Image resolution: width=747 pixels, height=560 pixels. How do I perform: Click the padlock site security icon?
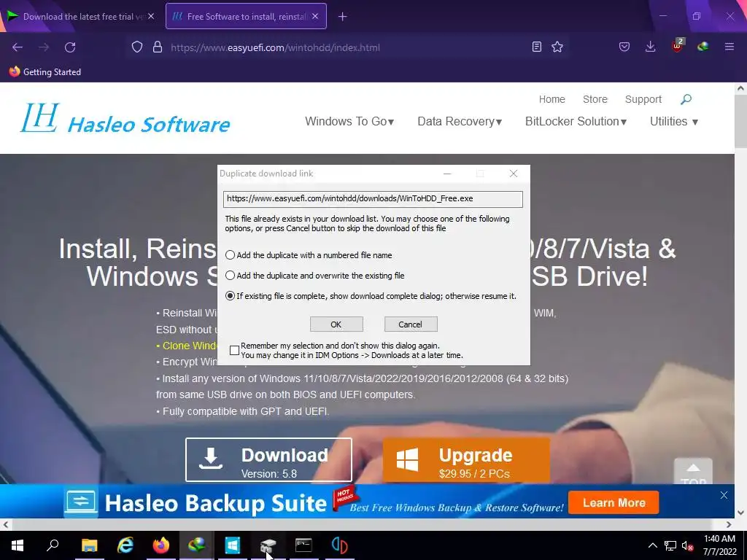[x=158, y=47]
